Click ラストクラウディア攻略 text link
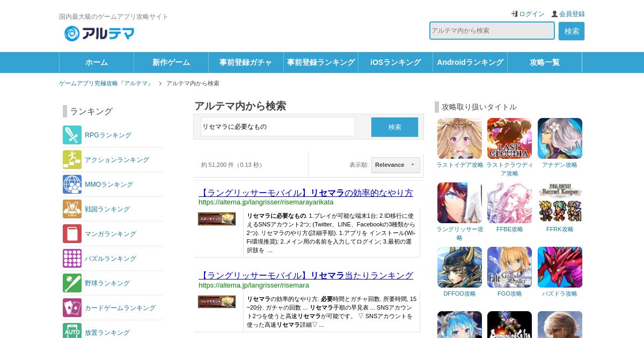644x338 pixels. (509, 169)
